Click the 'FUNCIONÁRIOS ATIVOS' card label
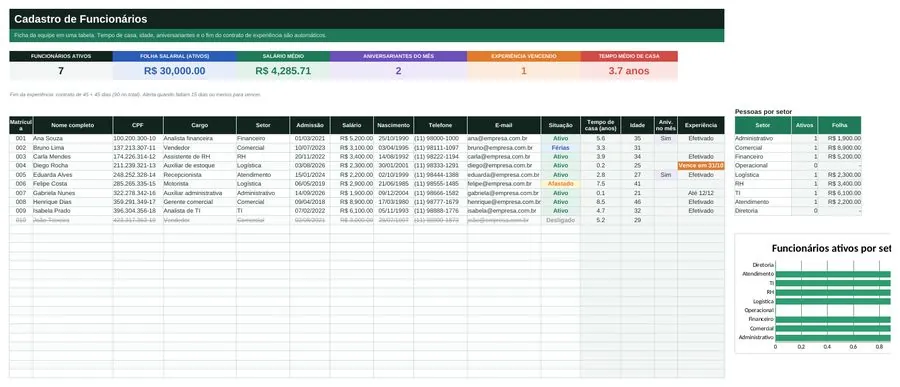Image resolution: width=900 pixels, height=387 pixels. coord(61,56)
